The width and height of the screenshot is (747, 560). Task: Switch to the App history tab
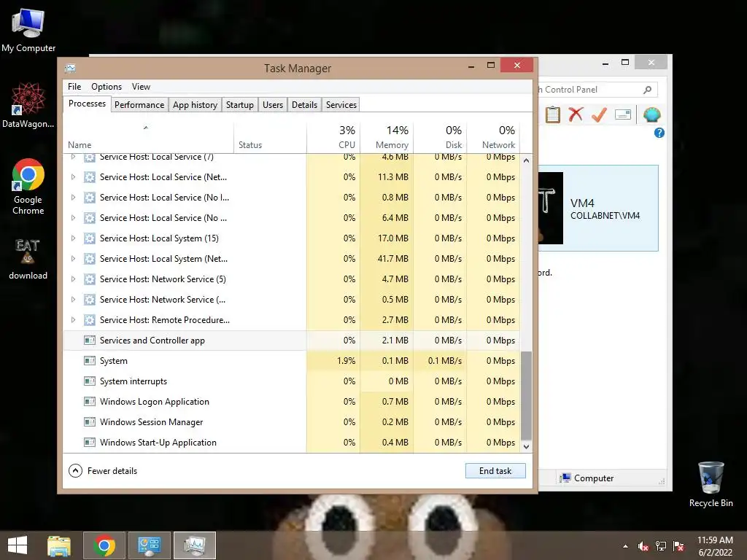(195, 105)
